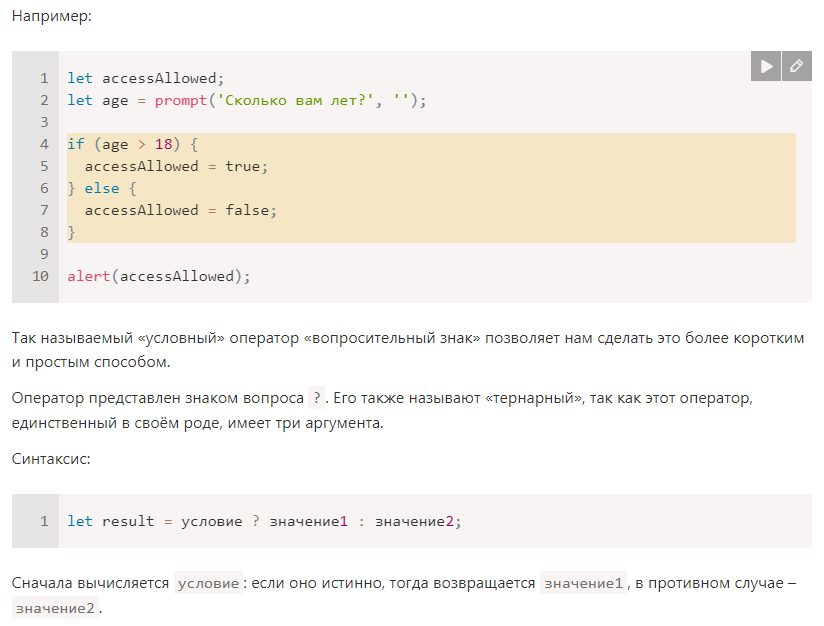Click the '} else {' code line
The image size is (824, 626).
tap(102, 188)
